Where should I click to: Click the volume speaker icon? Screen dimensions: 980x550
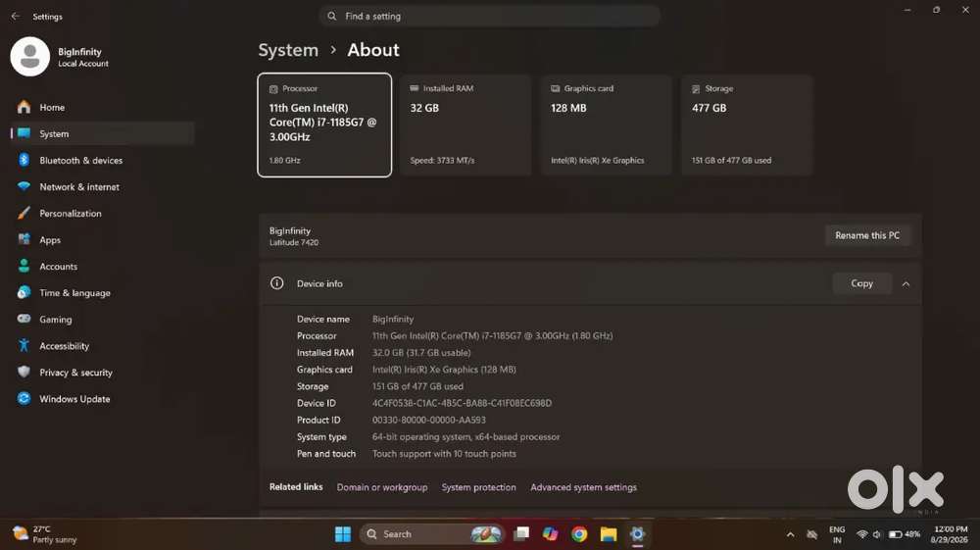click(x=876, y=534)
